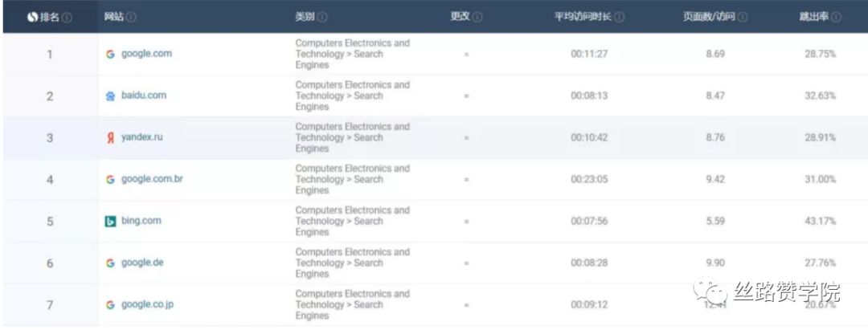Click the Yandex favicon in row 3
Image resolution: width=868 pixels, height=330 pixels.
coord(110,137)
